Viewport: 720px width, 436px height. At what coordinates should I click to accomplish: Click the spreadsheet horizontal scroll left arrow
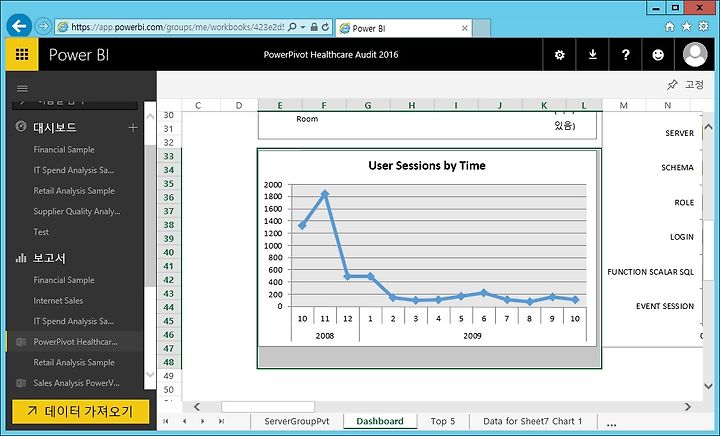tap(197, 407)
